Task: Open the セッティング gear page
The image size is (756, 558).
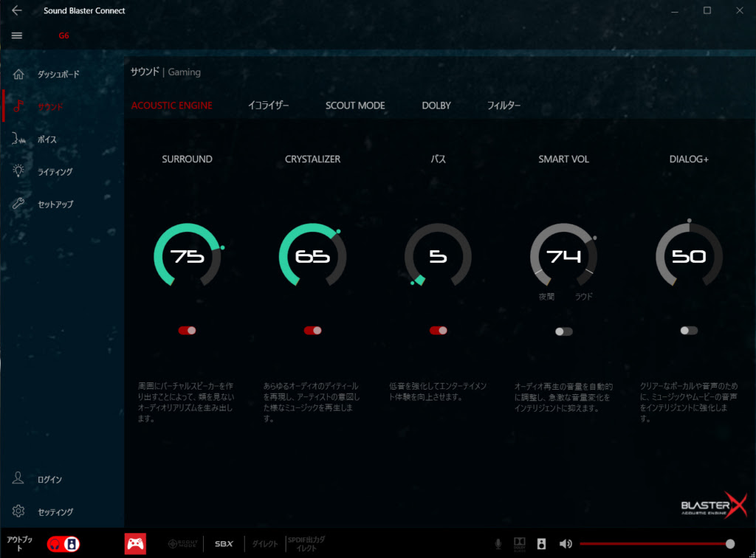Action: 42,512
